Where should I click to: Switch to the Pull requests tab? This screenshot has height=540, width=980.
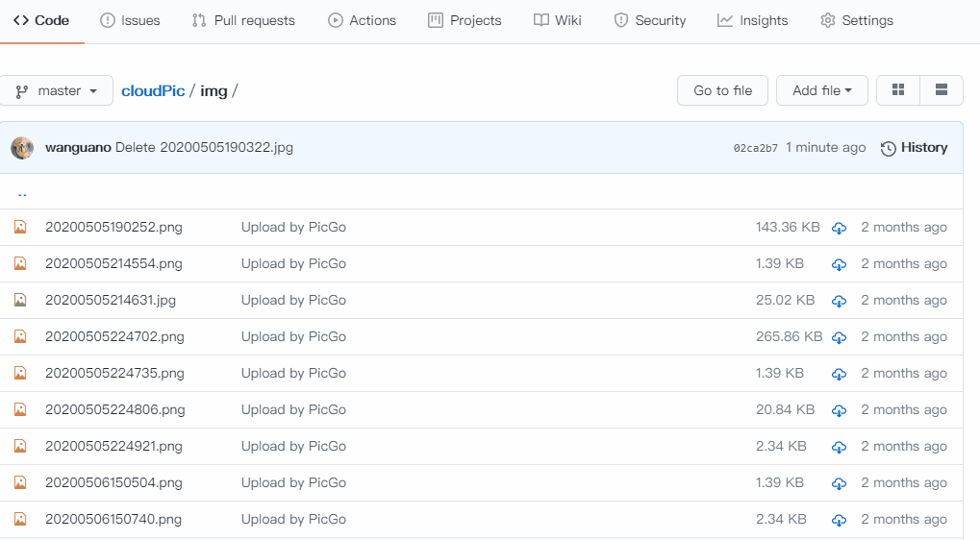point(243,20)
